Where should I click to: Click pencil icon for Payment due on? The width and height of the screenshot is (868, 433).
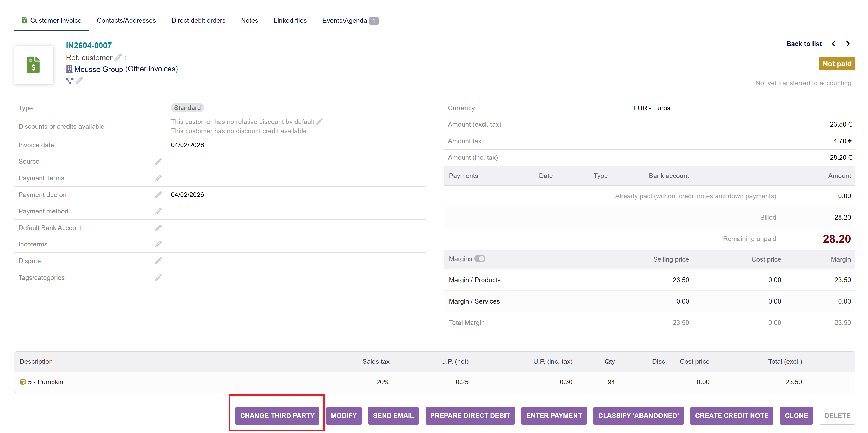tap(158, 195)
